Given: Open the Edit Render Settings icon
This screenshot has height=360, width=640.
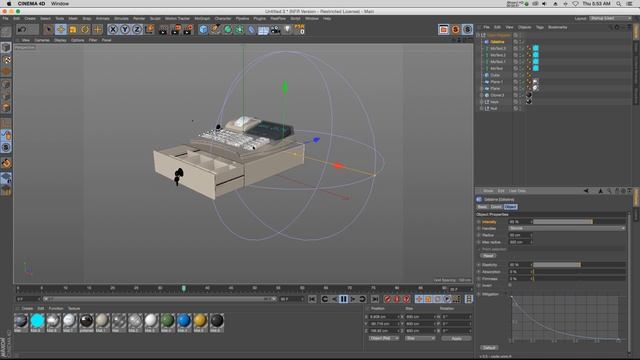Looking at the screenshot, I should click(188, 29).
